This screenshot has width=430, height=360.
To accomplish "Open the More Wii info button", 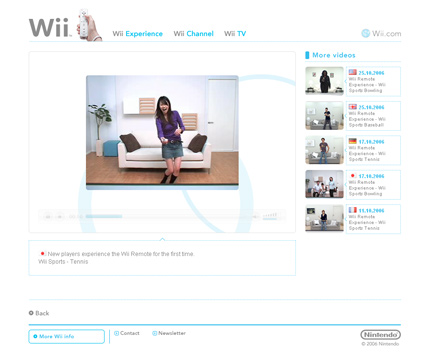I will click(x=66, y=336).
